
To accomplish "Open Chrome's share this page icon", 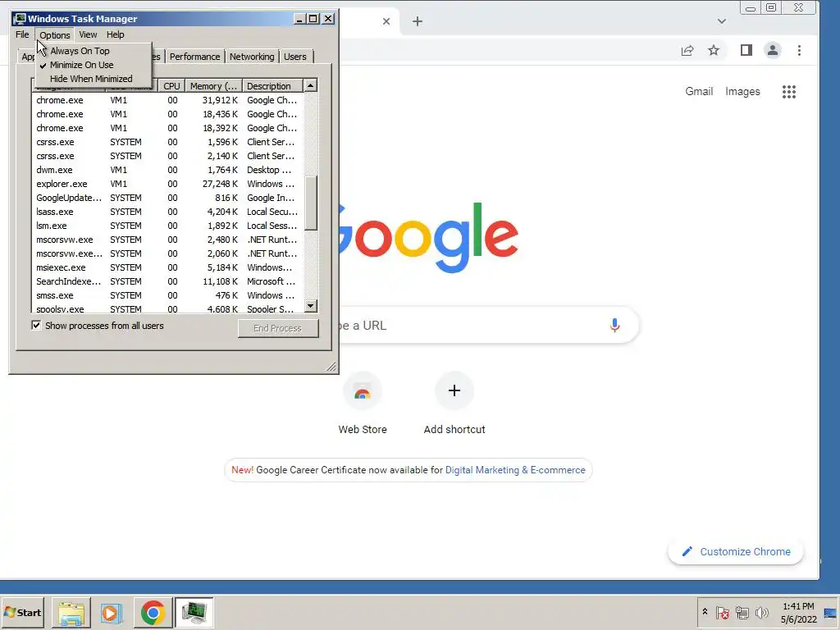I will 687,50.
